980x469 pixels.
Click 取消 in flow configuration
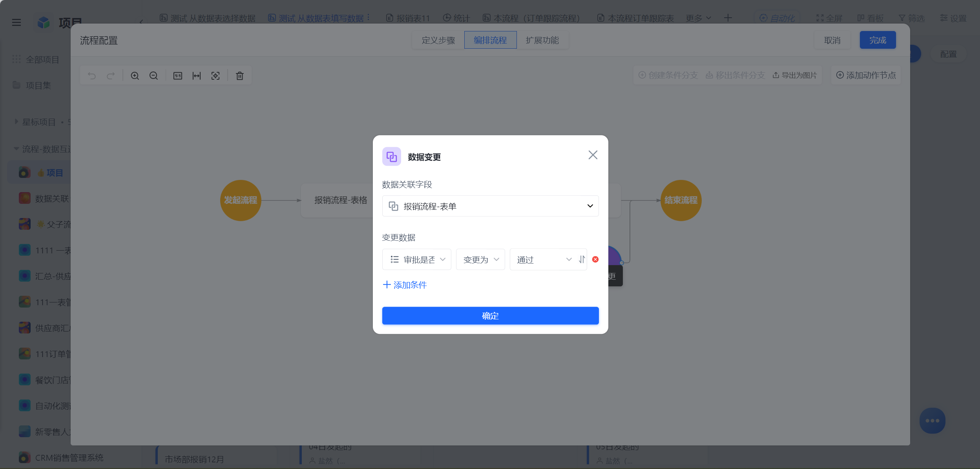pos(832,40)
